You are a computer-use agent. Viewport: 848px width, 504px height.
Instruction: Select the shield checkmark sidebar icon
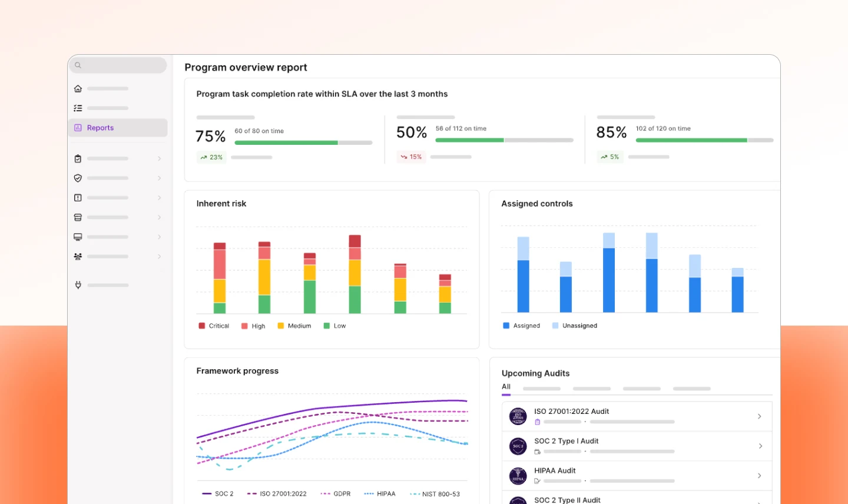[78, 178]
